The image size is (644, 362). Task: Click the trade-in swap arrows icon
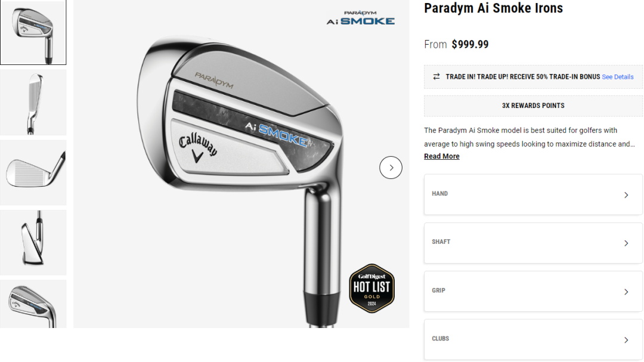(436, 76)
